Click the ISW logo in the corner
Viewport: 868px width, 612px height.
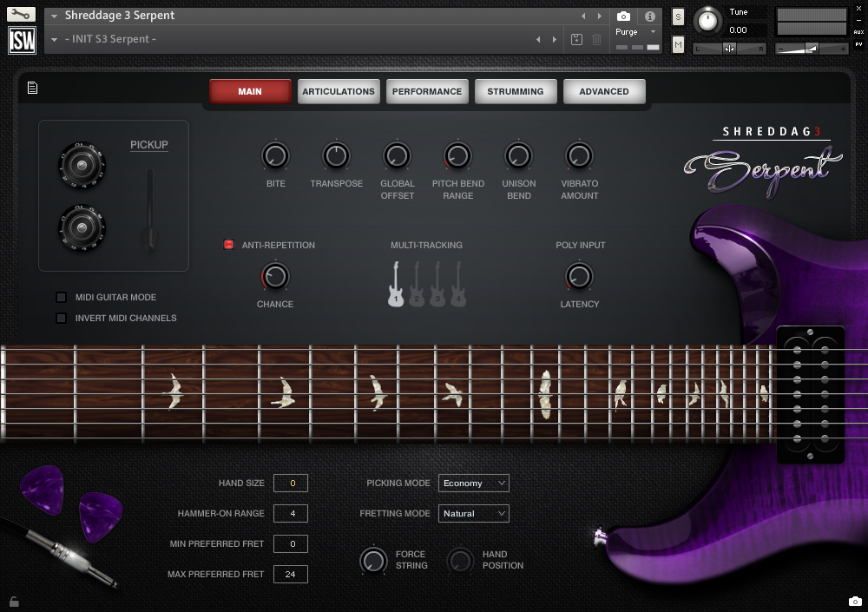pos(22,40)
